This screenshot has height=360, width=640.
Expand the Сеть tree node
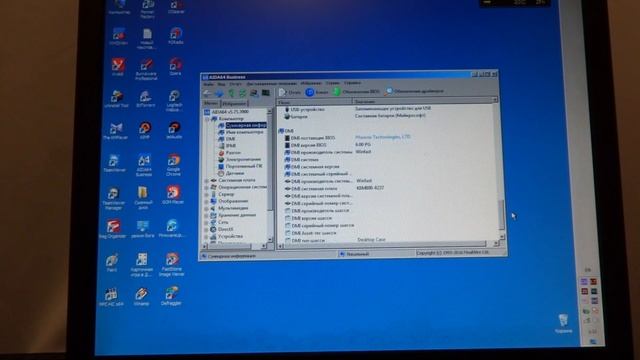(x=207, y=222)
